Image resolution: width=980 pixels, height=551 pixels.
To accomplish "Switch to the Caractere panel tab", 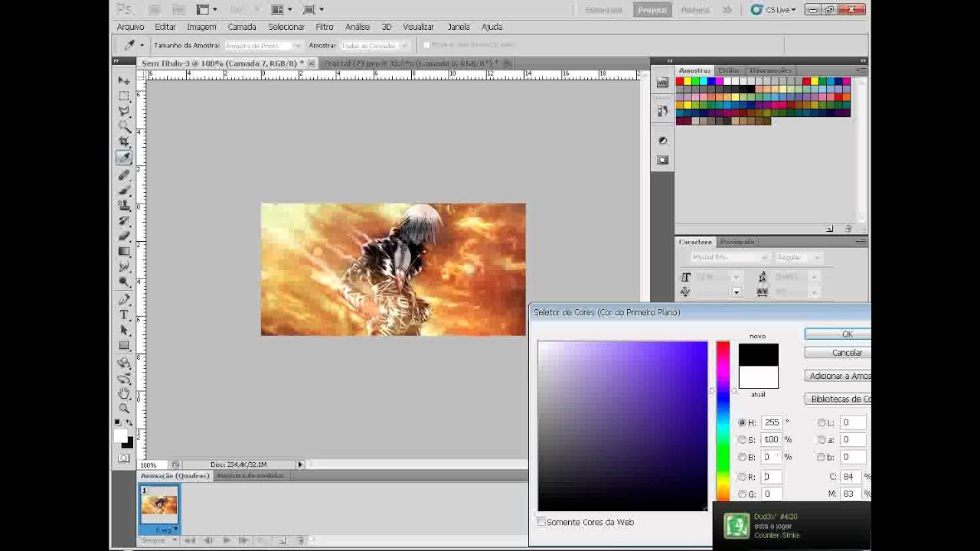I will (x=695, y=242).
